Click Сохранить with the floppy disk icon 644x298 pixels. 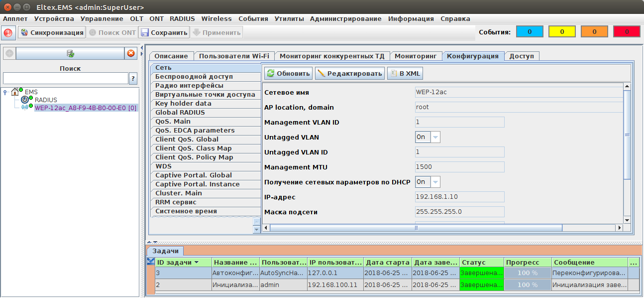[164, 33]
